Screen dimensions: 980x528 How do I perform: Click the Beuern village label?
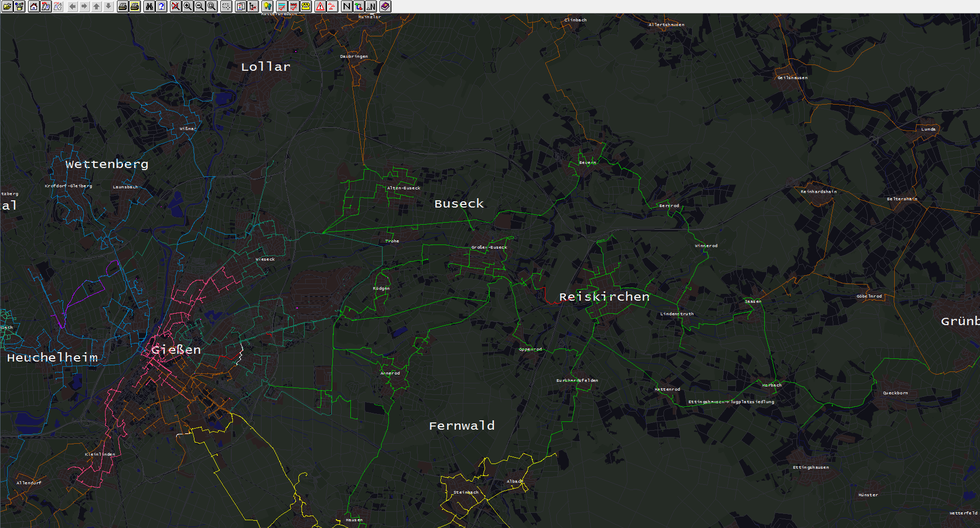(x=587, y=163)
